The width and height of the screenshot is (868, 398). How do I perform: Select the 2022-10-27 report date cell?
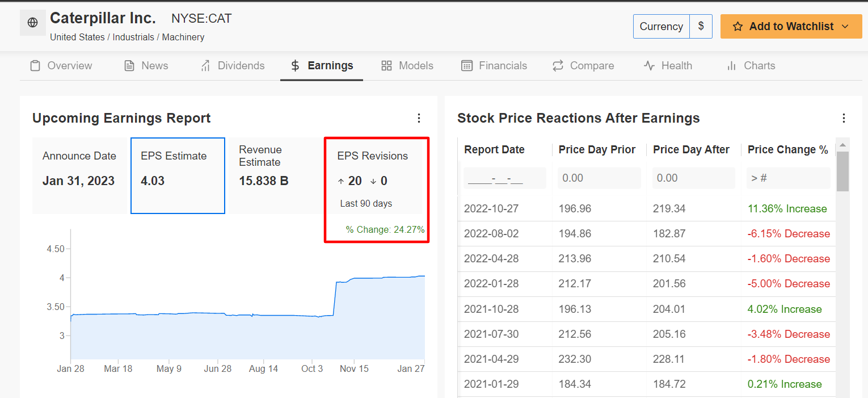(491, 209)
